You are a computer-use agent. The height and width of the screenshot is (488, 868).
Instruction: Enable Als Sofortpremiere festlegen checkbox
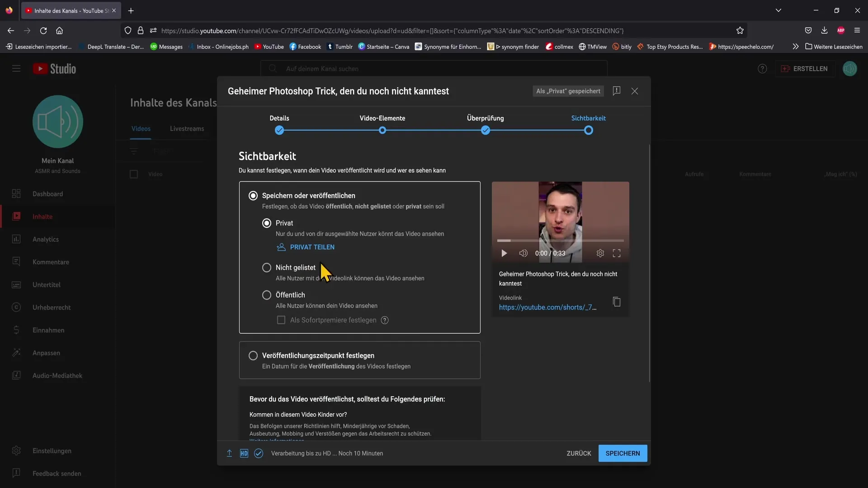click(282, 320)
